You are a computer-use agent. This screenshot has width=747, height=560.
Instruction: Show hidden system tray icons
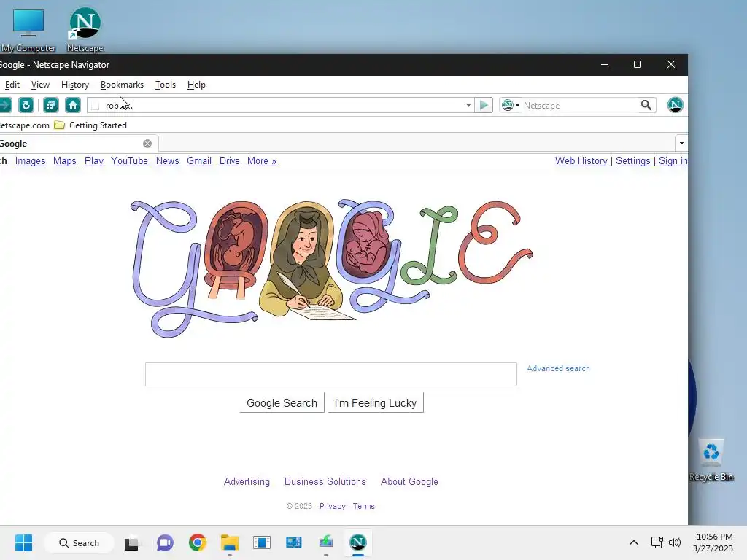634,542
